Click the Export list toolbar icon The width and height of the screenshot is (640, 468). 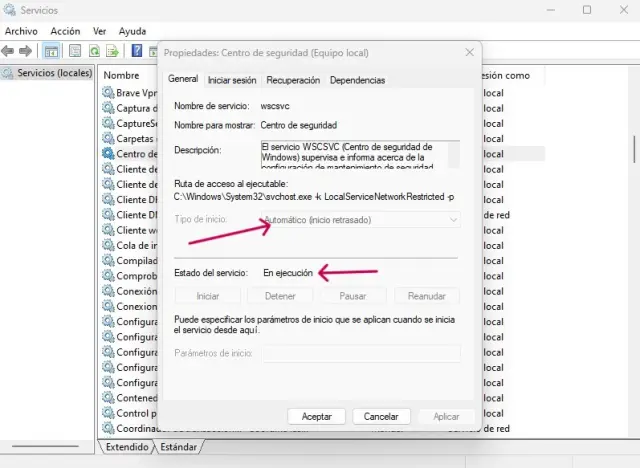(x=114, y=51)
